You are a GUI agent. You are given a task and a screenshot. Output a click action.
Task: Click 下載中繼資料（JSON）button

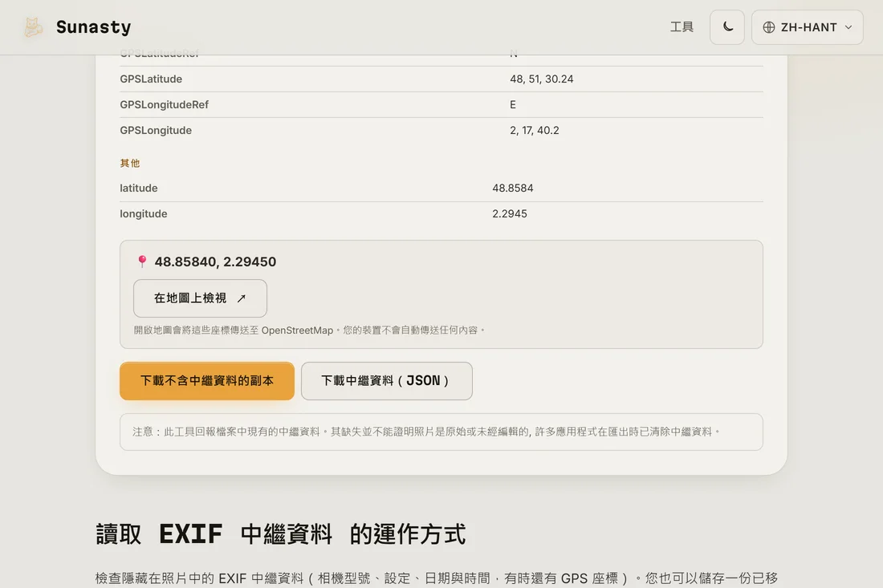[x=386, y=381]
